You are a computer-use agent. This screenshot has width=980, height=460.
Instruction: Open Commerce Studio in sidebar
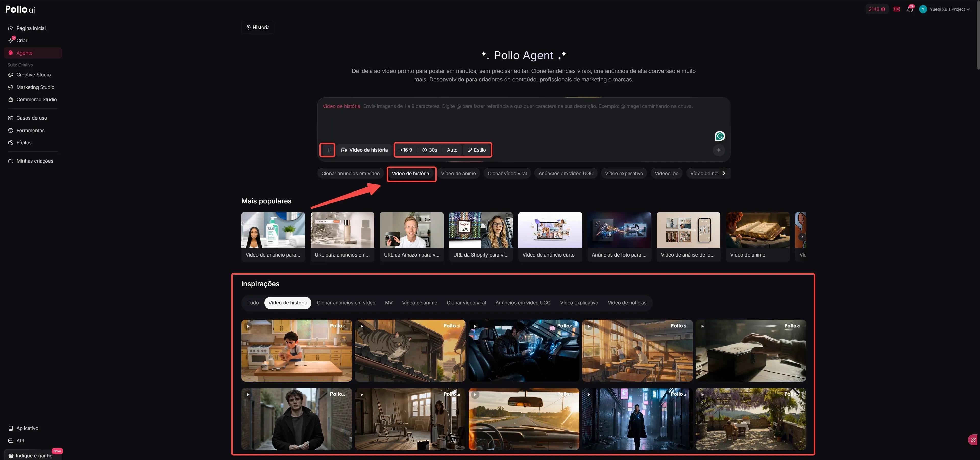(33, 100)
